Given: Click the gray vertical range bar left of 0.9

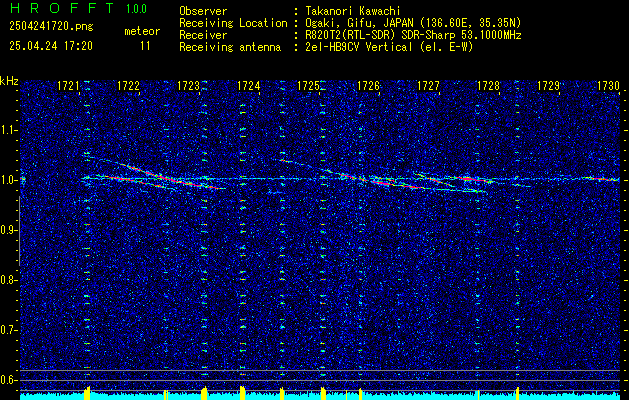Looking at the screenshot, I should (x=19, y=231).
